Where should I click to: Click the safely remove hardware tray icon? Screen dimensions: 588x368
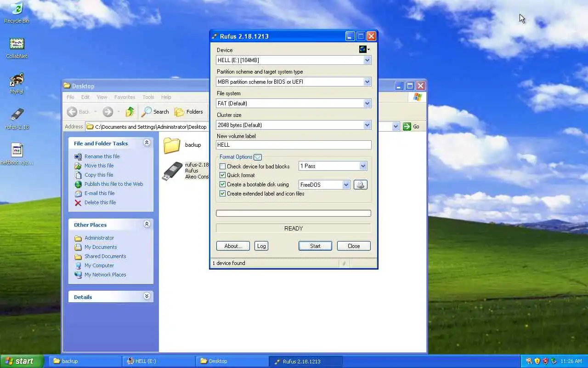coord(554,361)
